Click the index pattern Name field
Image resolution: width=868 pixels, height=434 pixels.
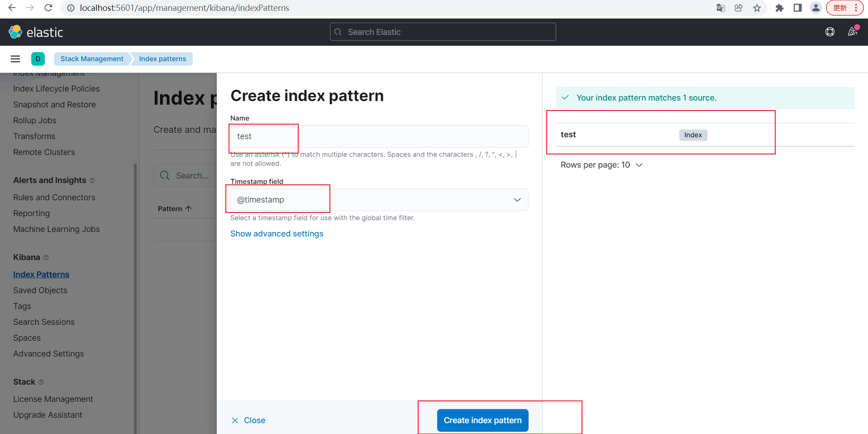[379, 136]
